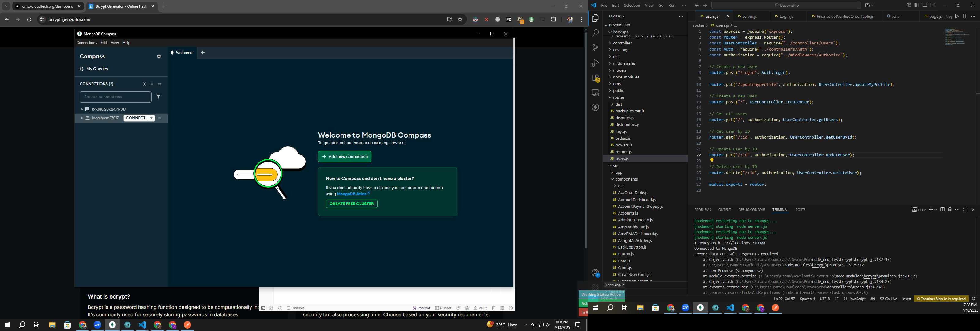Open new terminal launch profile dropdown

[936, 210]
